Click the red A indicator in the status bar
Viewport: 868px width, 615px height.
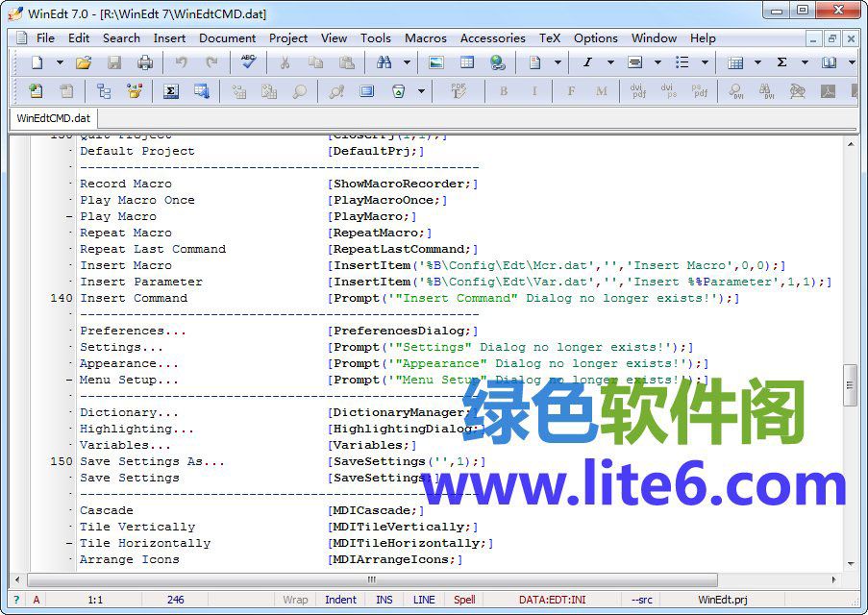click(37, 600)
